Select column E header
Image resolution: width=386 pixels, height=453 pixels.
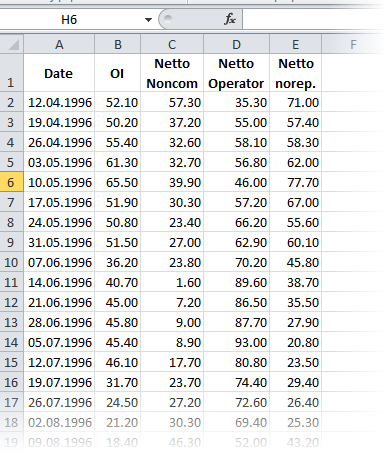[x=296, y=44]
